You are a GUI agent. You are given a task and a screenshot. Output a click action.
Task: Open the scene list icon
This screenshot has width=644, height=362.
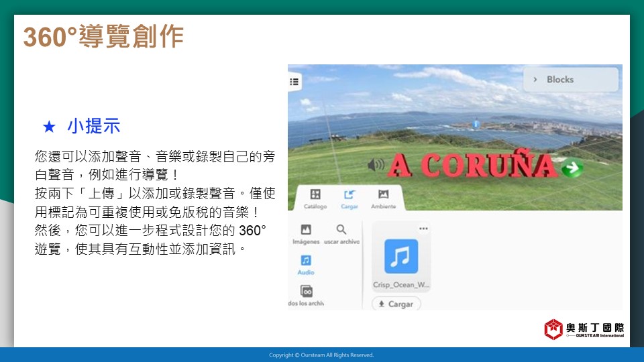coord(294,82)
